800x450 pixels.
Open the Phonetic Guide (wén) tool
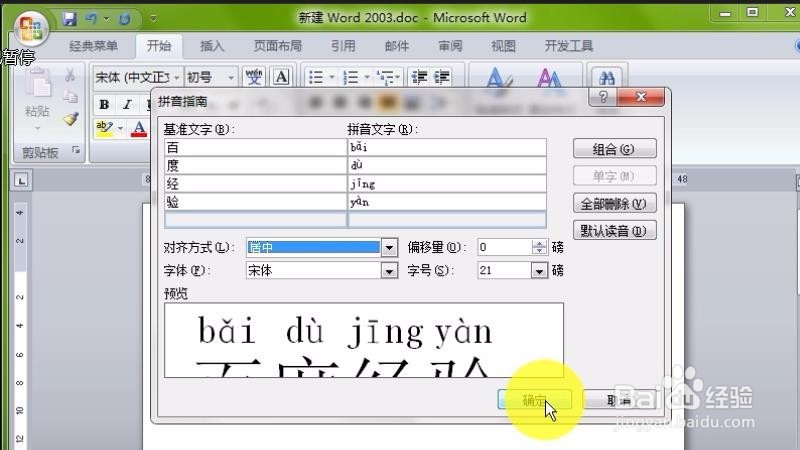(254, 77)
